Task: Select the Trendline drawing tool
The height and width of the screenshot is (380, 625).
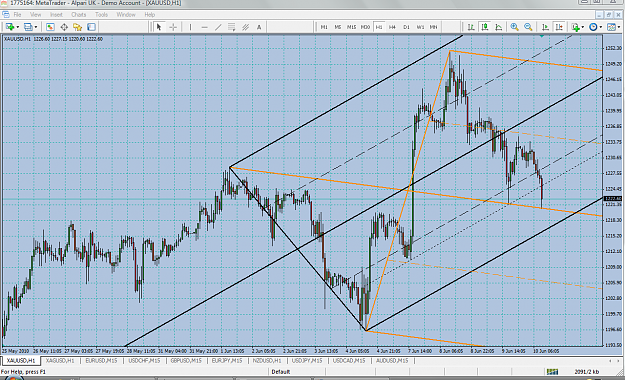Action: (x=218, y=27)
